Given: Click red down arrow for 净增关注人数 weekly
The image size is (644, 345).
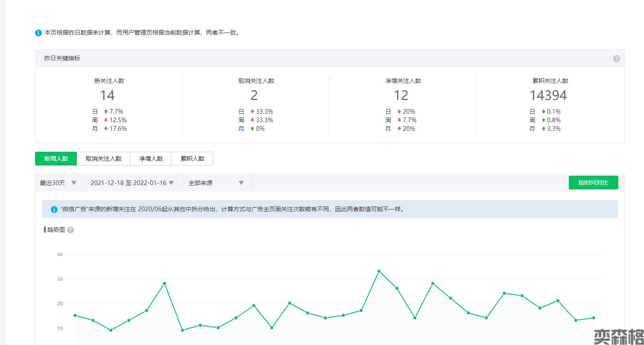Looking at the screenshot, I should click(x=399, y=120).
